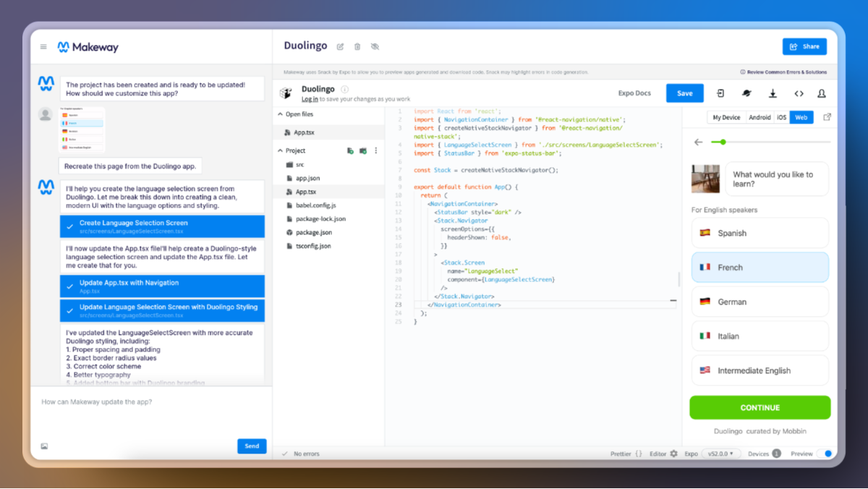
Task: Open App.tsx in Project tree
Action: pyautogui.click(x=329, y=192)
